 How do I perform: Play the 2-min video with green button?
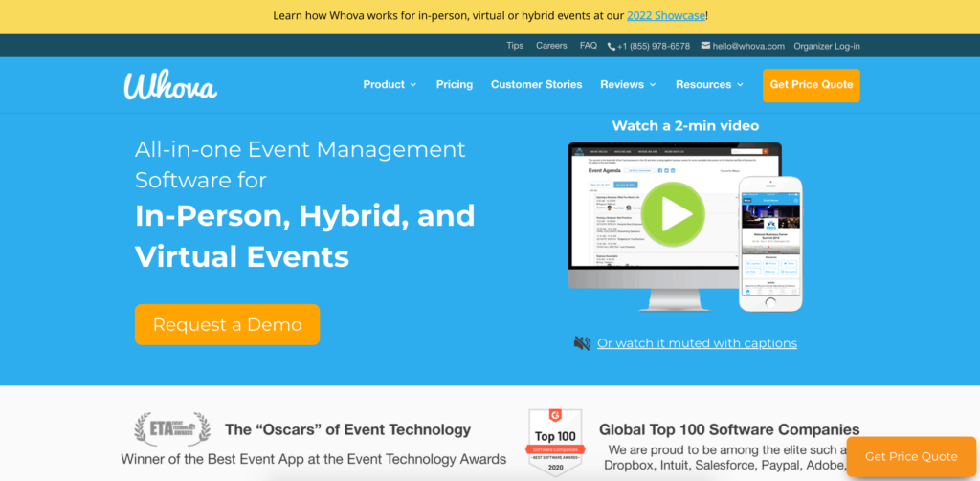click(673, 214)
